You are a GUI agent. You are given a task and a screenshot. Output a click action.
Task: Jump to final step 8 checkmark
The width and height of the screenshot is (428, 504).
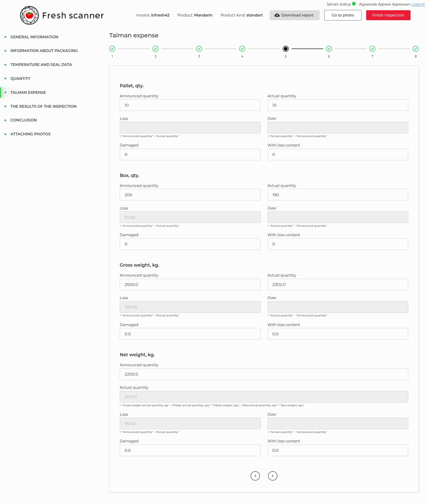tap(415, 49)
